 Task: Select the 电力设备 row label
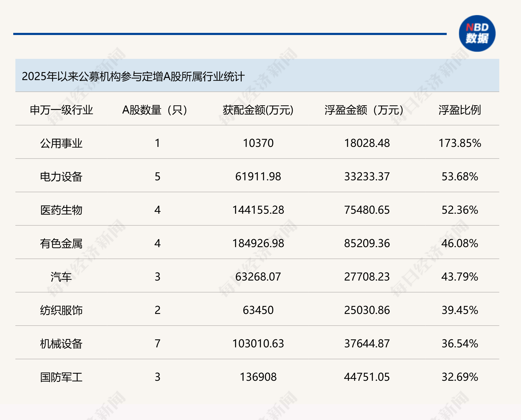pos(61,177)
